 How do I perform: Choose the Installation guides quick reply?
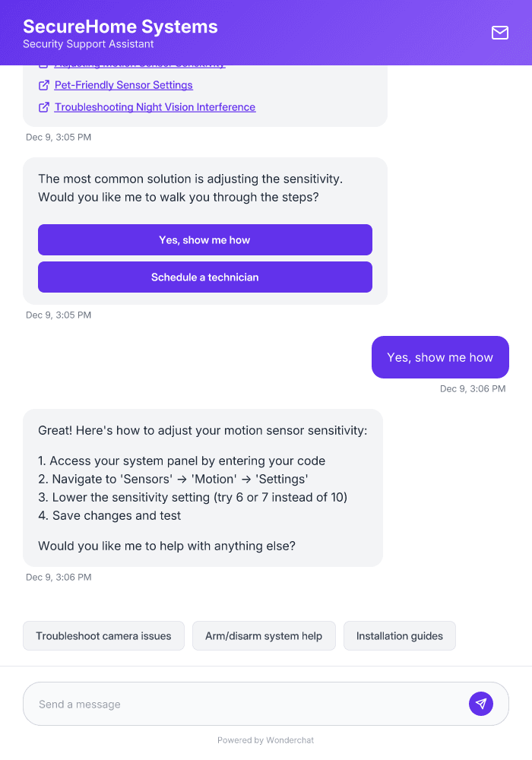[x=399, y=635]
